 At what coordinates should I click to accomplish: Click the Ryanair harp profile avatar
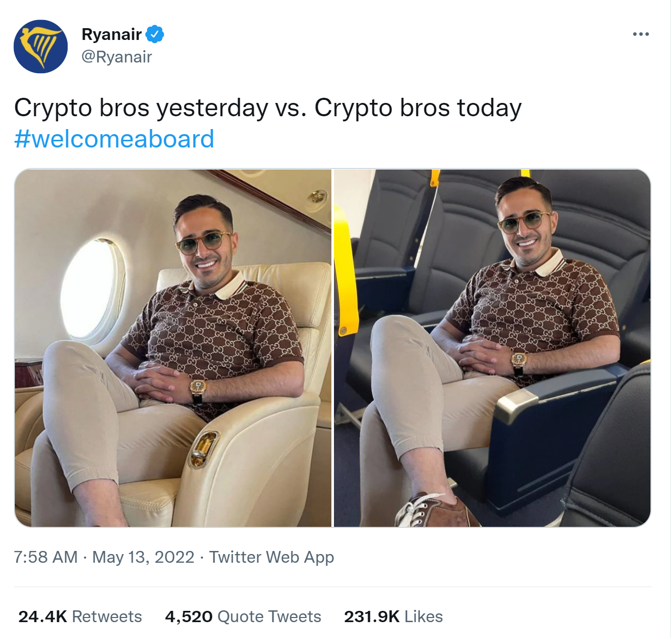pyautogui.click(x=40, y=47)
